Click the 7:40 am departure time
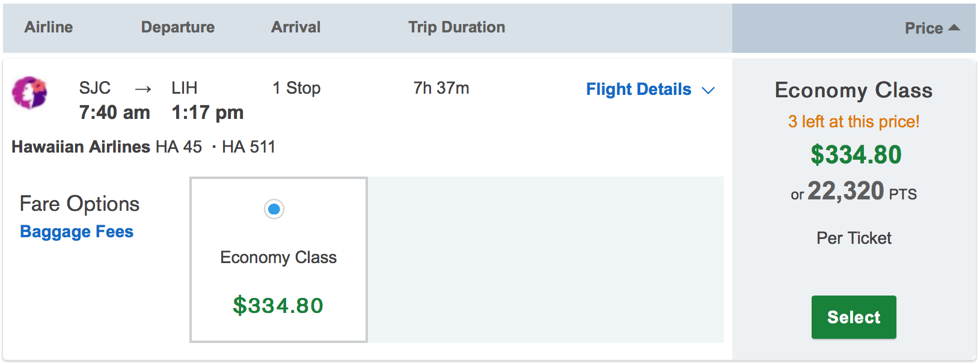980x364 pixels. click(x=115, y=112)
